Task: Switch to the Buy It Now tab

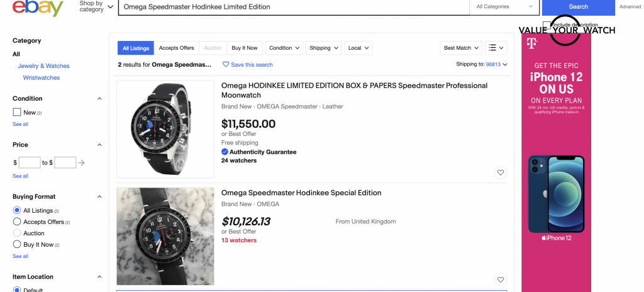Action: click(245, 48)
